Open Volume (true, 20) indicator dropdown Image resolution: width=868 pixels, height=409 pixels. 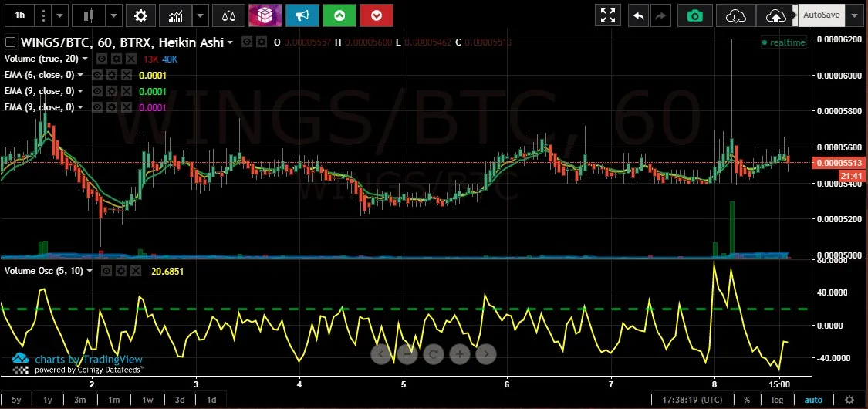click(x=85, y=59)
